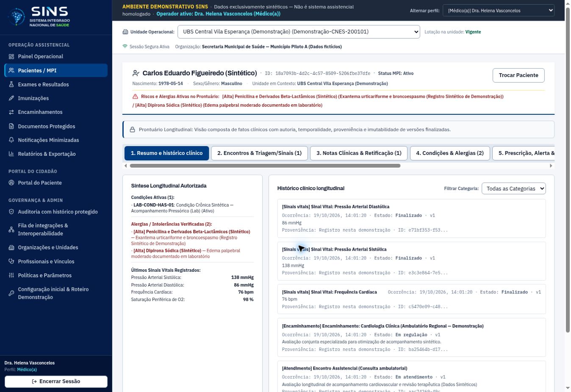Viewport: 571px width, 392px height.
Task: Click the Trocar Paciente button
Action: [518, 75]
